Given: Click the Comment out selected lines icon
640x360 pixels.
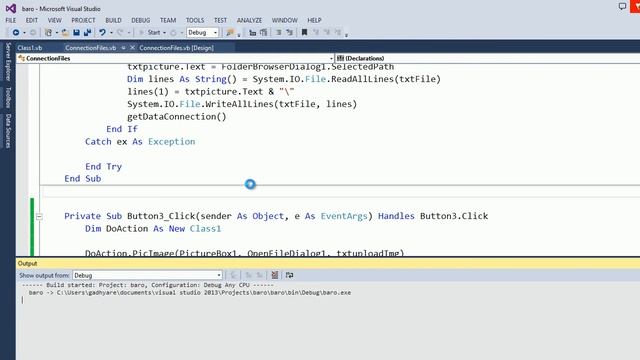Looking at the screenshot, I should (x=253, y=32).
